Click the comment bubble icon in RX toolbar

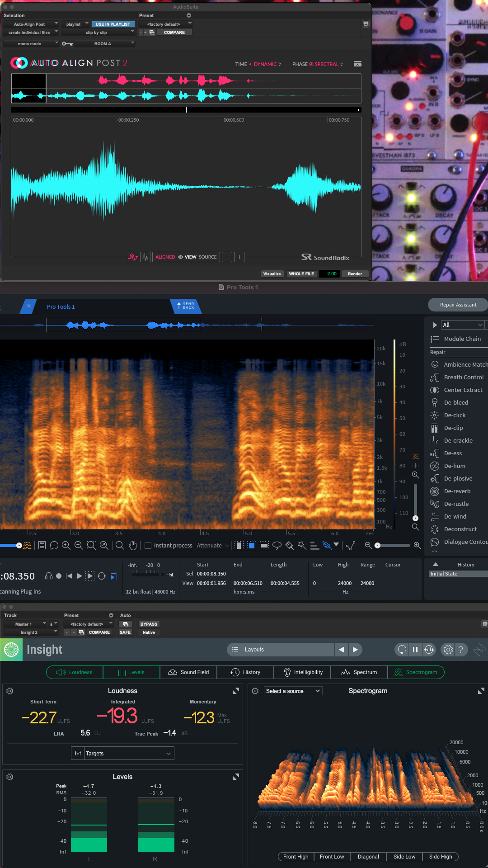pyautogui.click(x=54, y=546)
